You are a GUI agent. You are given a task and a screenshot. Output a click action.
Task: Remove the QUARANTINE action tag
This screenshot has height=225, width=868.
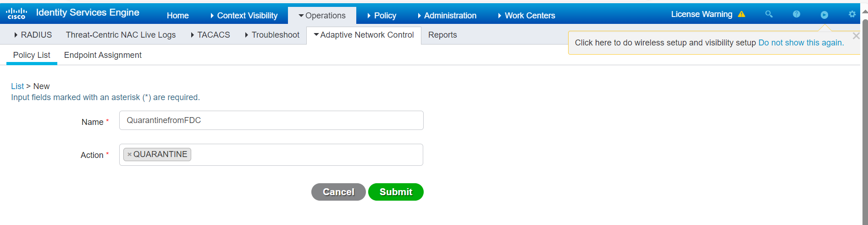point(130,154)
